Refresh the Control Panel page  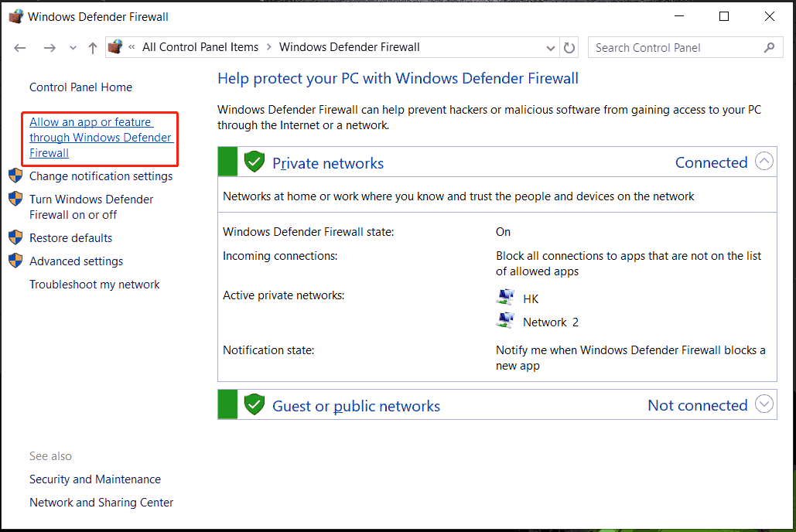(x=569, y=48)
